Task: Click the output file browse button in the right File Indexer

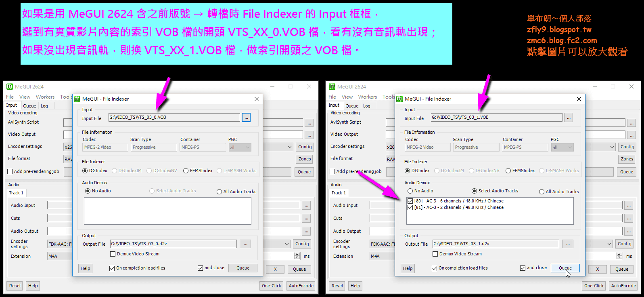Action: tap(568, 244)
